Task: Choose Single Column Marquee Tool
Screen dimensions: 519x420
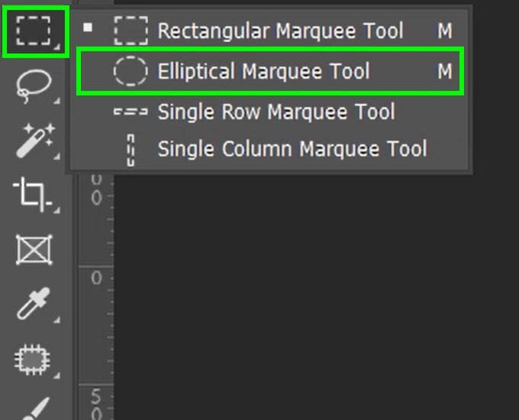Action: coord(269,149)
